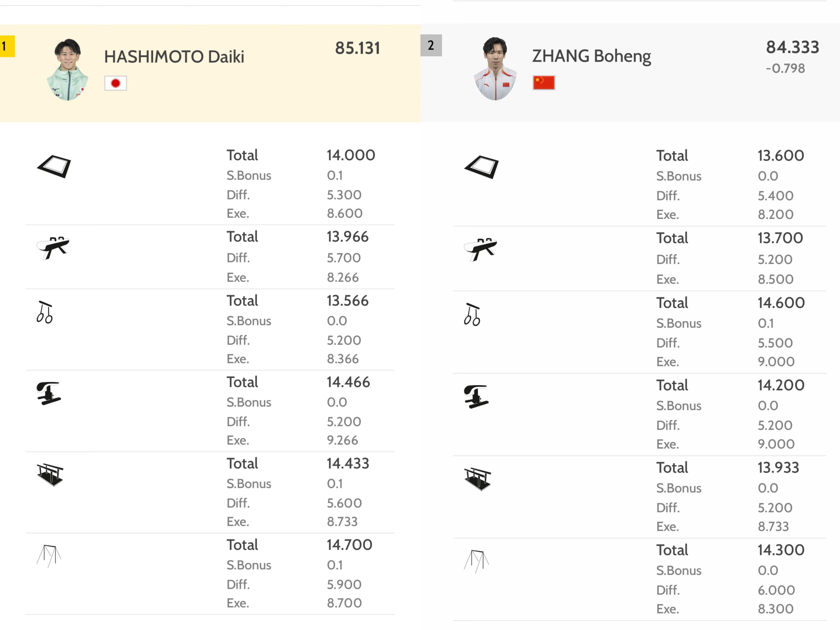Click Zhang Boheng's floor exercise icon

(481, 167)
